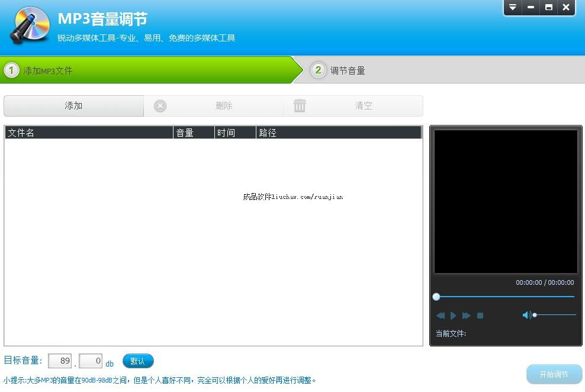Click the MP3 app logo icon

[x=30, y=26]
